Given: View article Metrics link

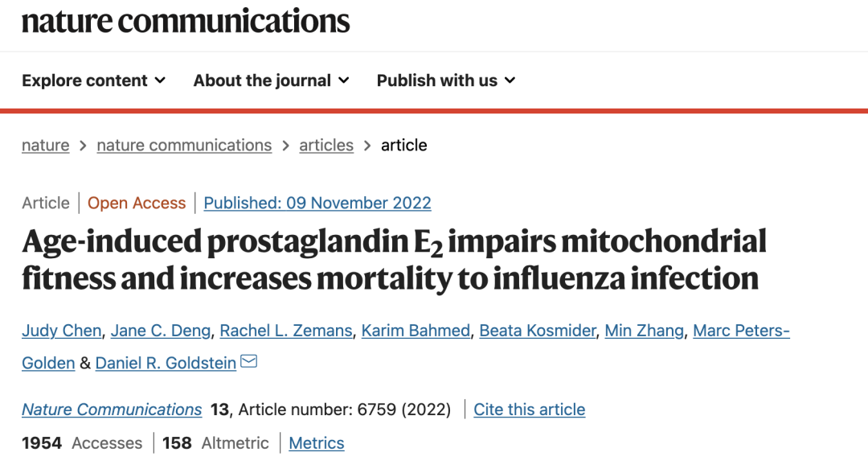Looking at the screenshot, I should point(317,443).
